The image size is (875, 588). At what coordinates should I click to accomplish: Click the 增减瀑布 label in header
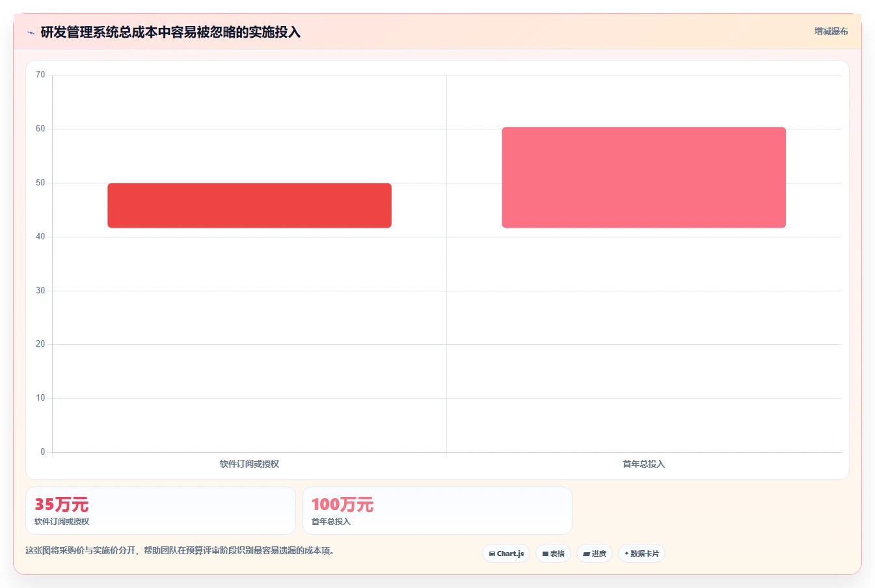point(831,31)
